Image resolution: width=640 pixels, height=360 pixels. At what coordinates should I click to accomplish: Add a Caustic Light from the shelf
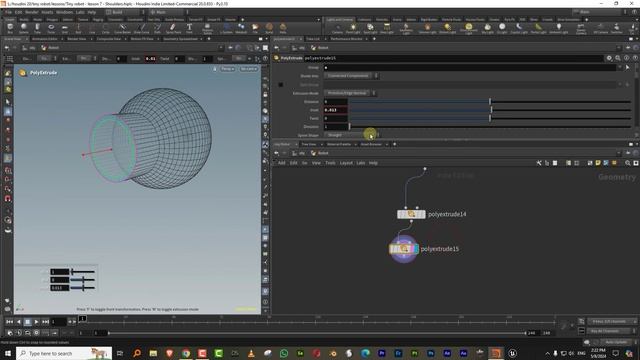[x=519, y=28]
